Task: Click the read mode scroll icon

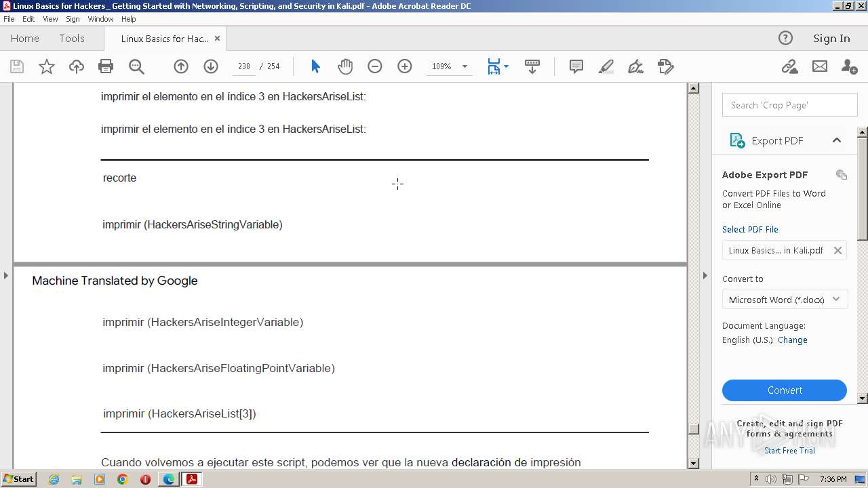Action: 532,66
